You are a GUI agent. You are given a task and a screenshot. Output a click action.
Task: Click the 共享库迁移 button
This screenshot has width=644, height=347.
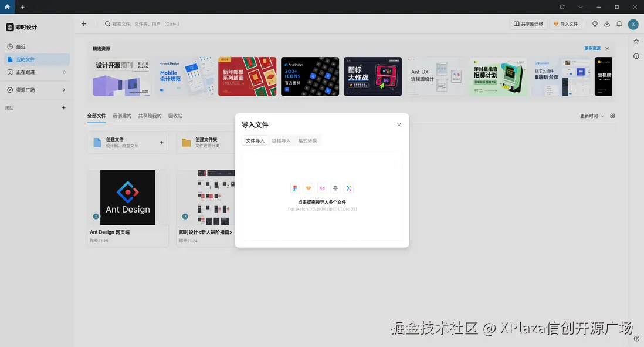528,24
